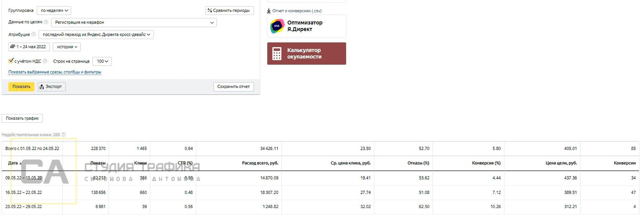Click the help icon next to Данные по целям
This screenshot has width=644, height=218.
[x=46, y=22]
